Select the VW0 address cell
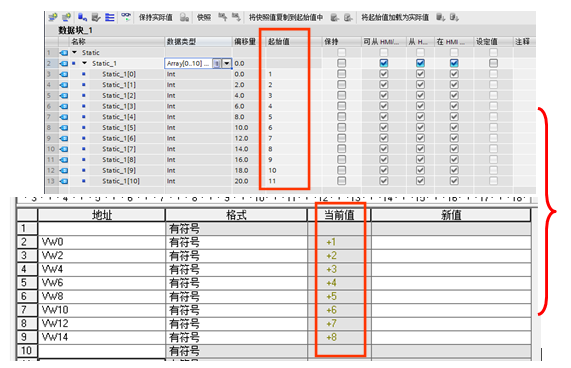The height and width of the screenshot is (368, 571). (102, 242)
